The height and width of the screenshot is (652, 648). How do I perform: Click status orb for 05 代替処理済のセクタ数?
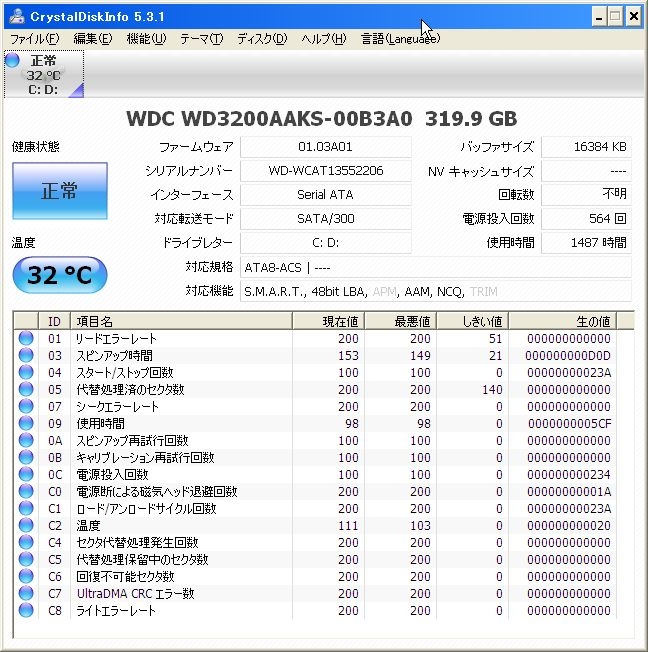pos(26,389)
